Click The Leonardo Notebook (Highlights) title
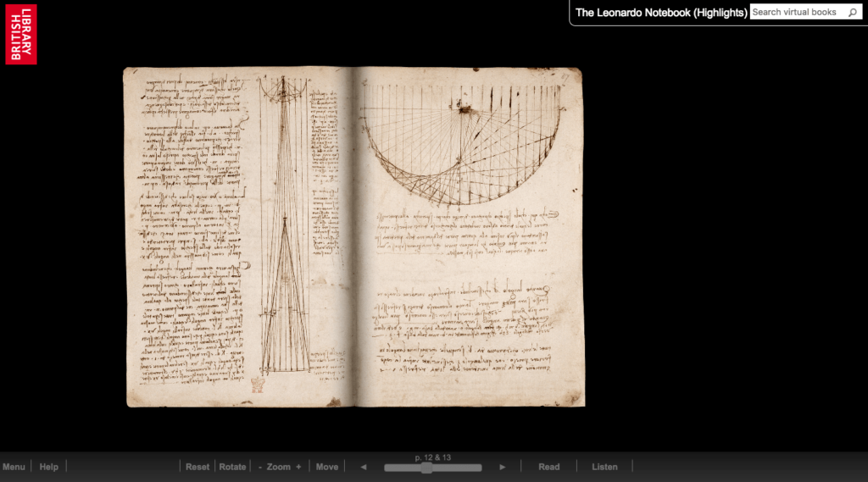The image size is (868, 482). tap(661, 13)
